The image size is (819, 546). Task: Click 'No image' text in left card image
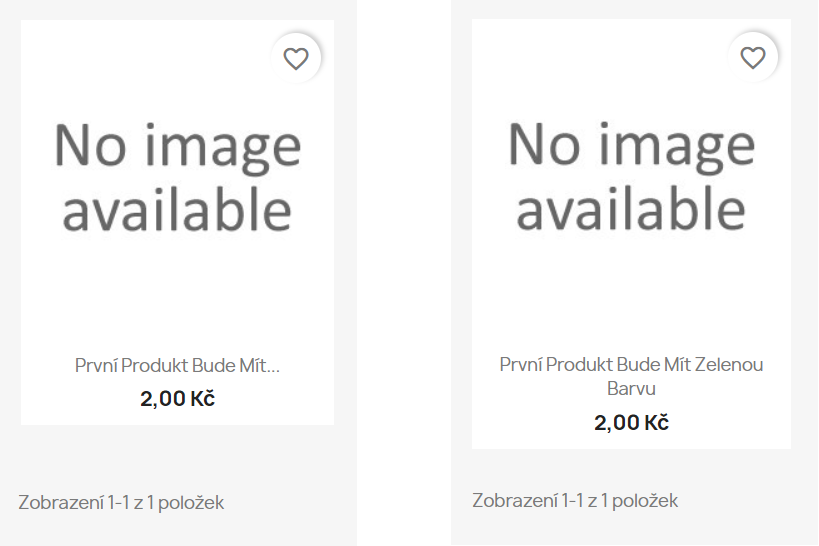pos(178,146)
